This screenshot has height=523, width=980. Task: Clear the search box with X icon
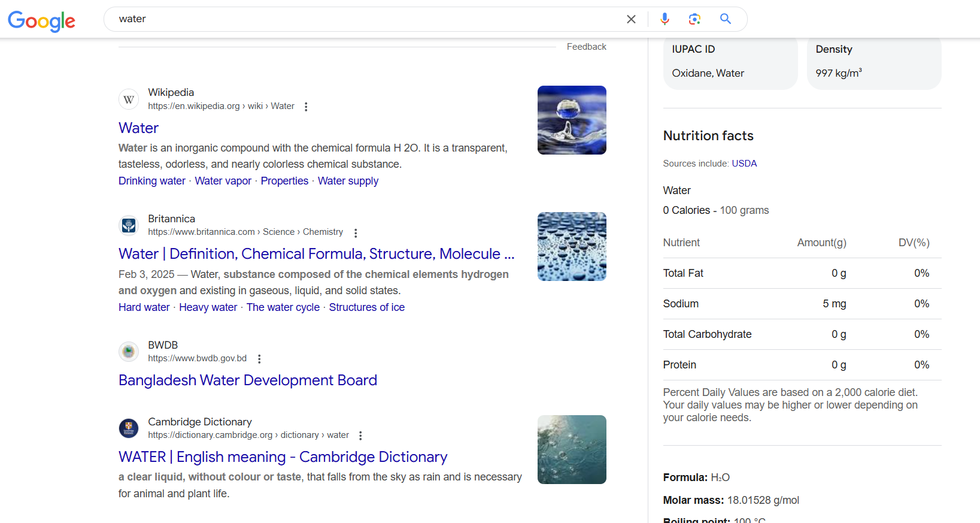coord(631,19)
